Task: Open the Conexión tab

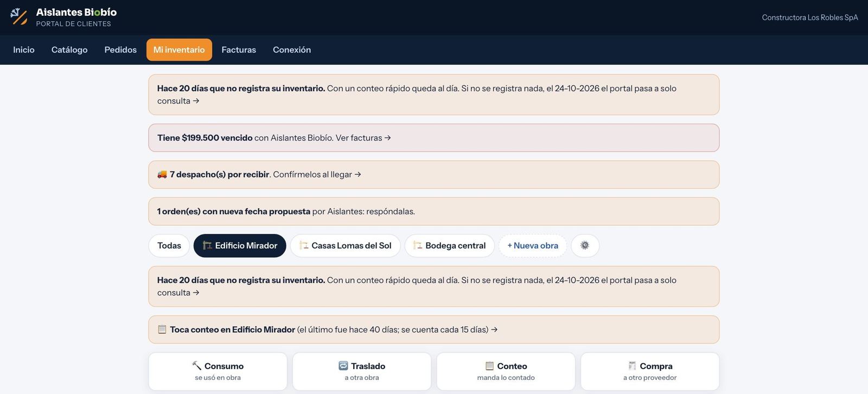Action: tap(292, 49)
